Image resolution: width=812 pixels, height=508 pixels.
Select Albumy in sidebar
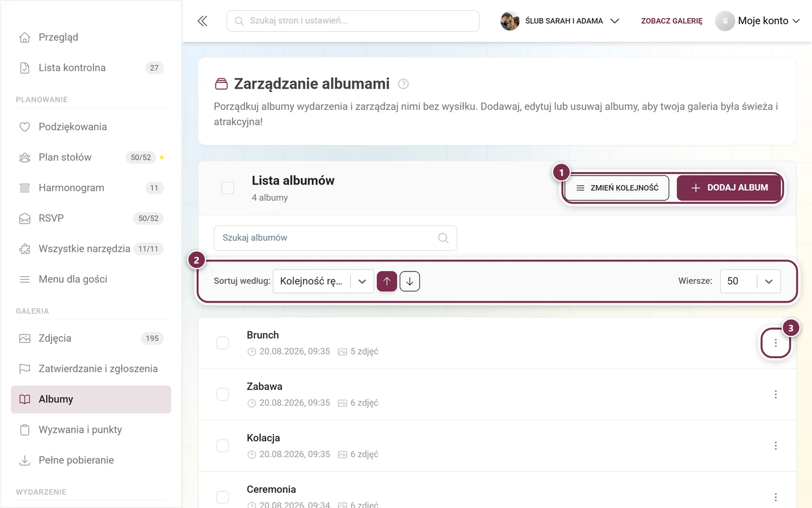coord(91,399)
